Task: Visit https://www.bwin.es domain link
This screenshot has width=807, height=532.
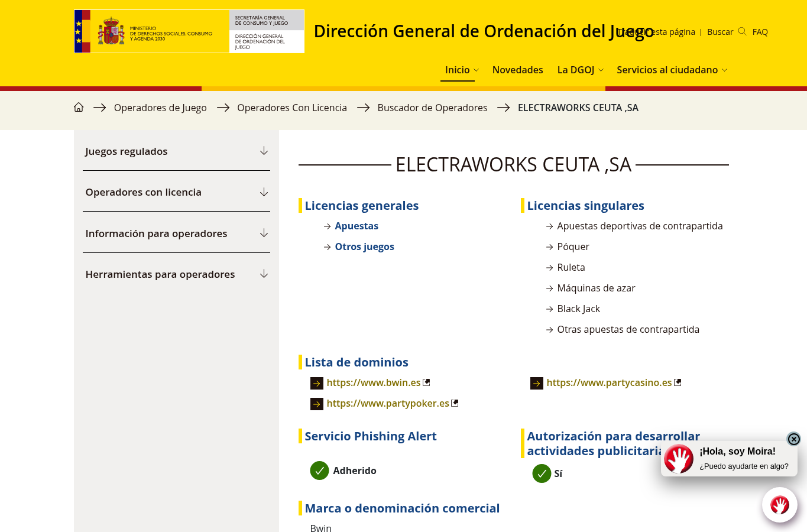Action: tap(374, 382)
